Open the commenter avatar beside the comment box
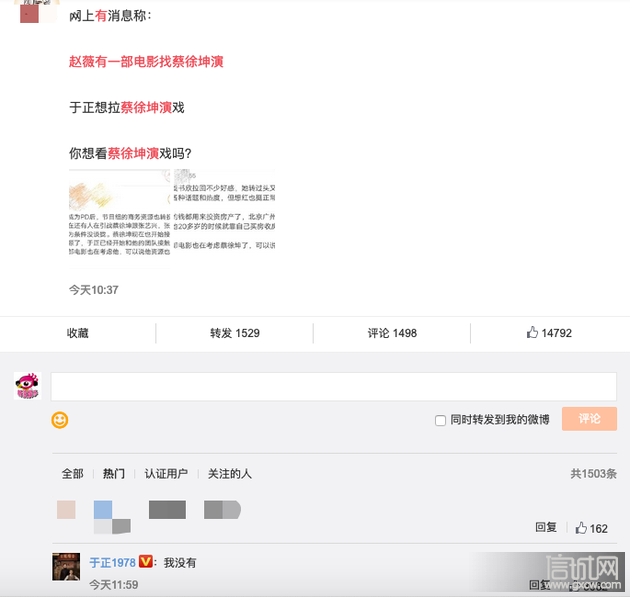Viewport: 630px width, 597px height. click(x=28, y=386)
